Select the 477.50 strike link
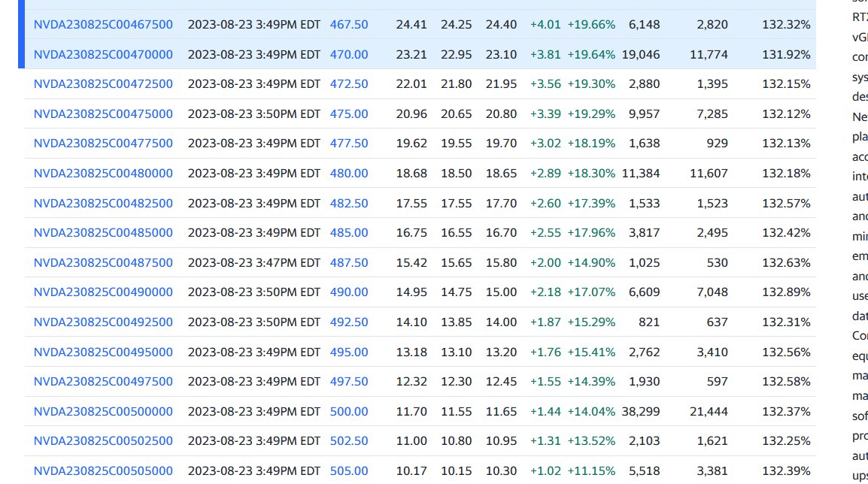Screen dimensions: 868x484 [x=349, y=144]
